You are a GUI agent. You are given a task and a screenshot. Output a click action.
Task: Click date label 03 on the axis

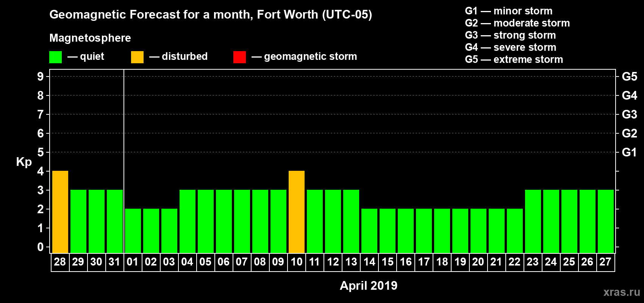[x=169, y=262]
